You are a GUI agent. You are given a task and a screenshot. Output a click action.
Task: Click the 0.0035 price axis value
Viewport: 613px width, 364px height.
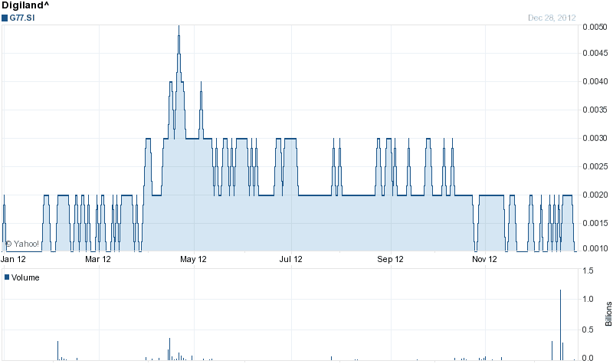[595, 110]
